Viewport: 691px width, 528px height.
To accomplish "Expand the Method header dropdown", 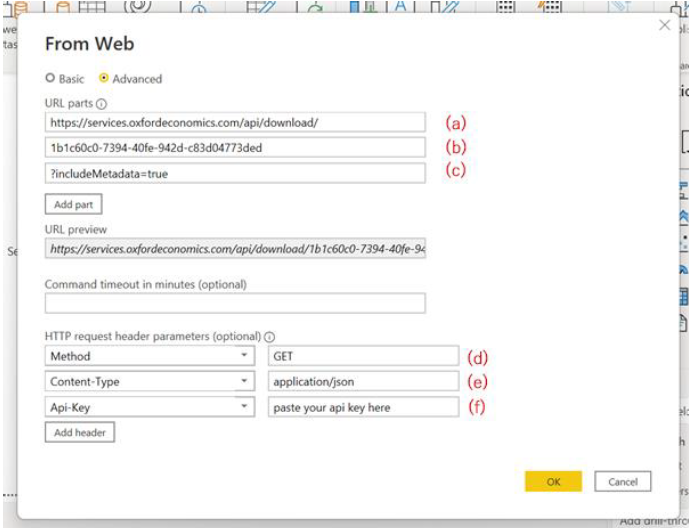I will point(245,356).
